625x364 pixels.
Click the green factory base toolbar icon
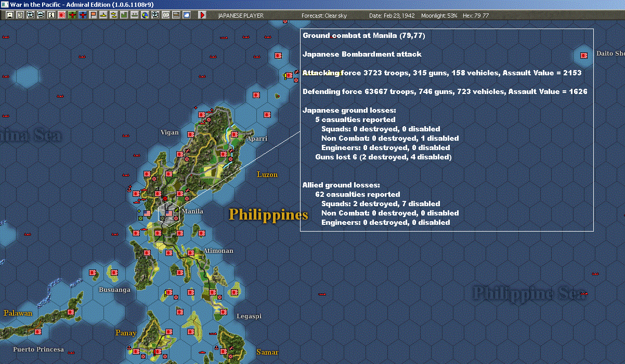(124, 15)
